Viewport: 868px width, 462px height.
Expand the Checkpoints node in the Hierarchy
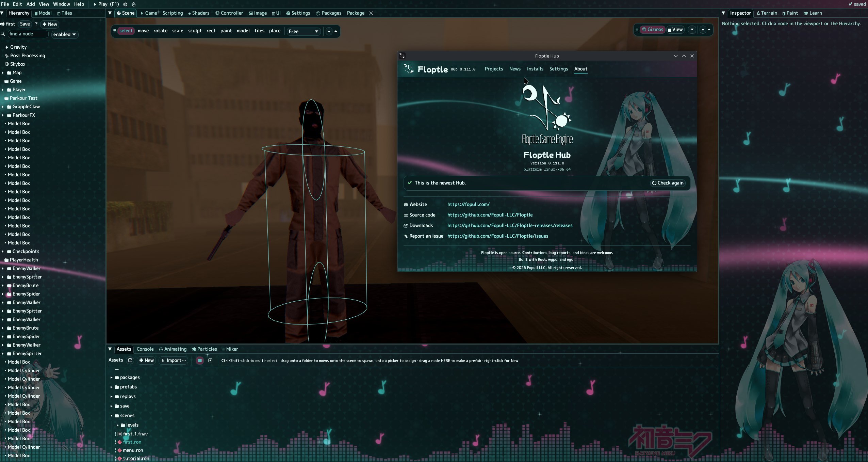pos(3,252)
